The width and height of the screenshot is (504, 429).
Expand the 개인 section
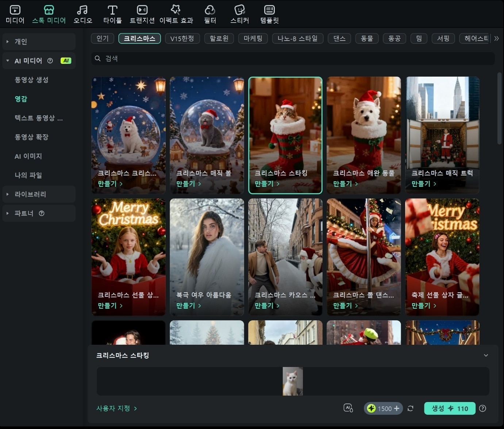pos(8,42)
